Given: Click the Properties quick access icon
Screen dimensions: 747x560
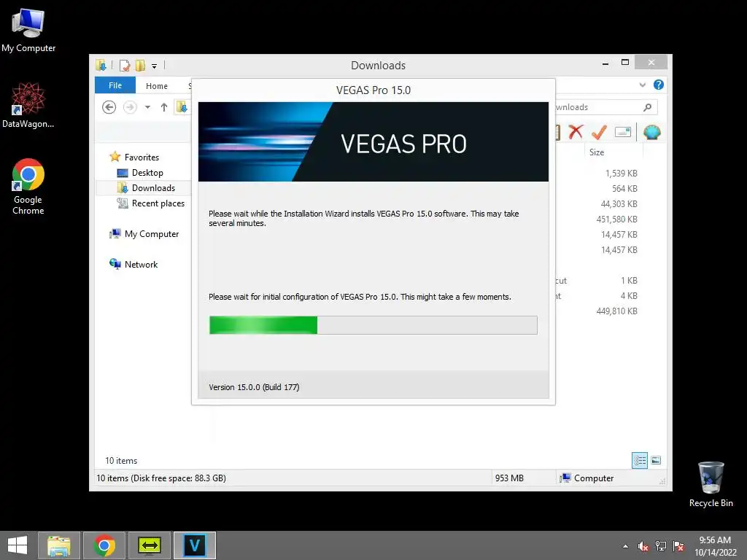Looking at the screenshot, I should pyautogui.click(x=124, y=65).
